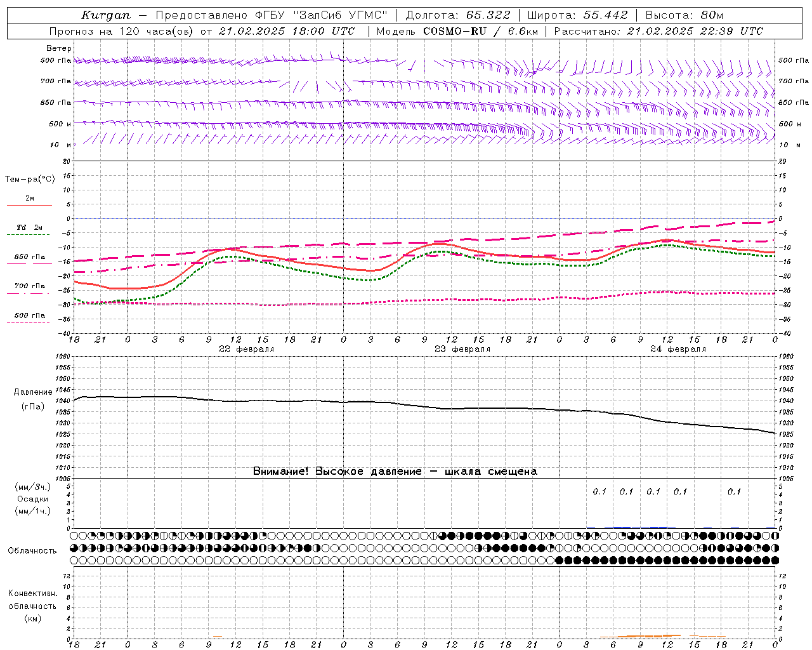Click the Давление panel label
812x650 pixels.
[x=33, y=392]
